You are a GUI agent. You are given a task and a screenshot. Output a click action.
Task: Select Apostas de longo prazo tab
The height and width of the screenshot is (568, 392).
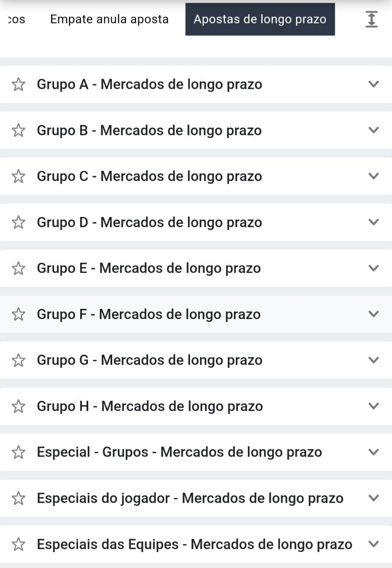coord(260,19)
